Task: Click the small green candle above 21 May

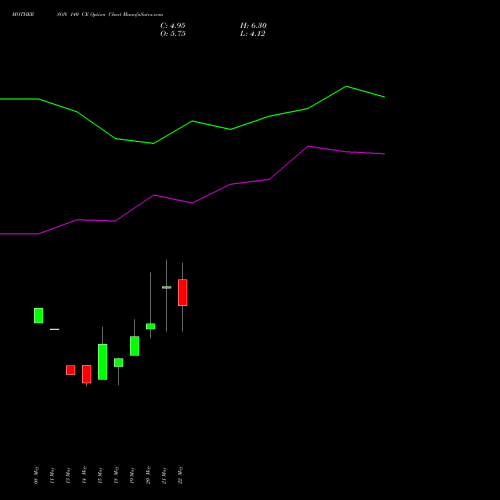Action: point(167,287)
